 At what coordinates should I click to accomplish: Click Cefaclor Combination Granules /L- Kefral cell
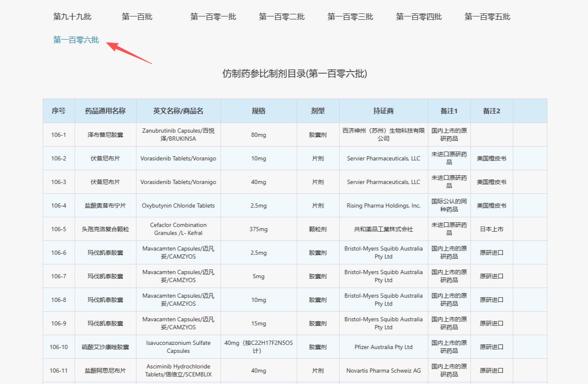(178, 229)
